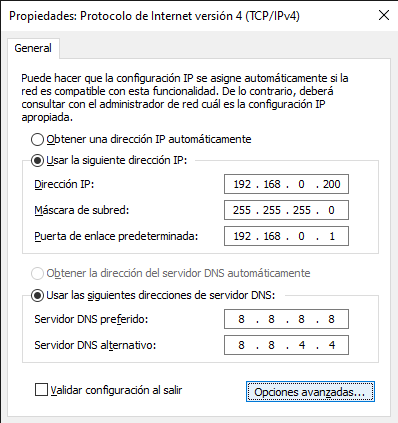Click the Servidor DNS preferido field

286,319
